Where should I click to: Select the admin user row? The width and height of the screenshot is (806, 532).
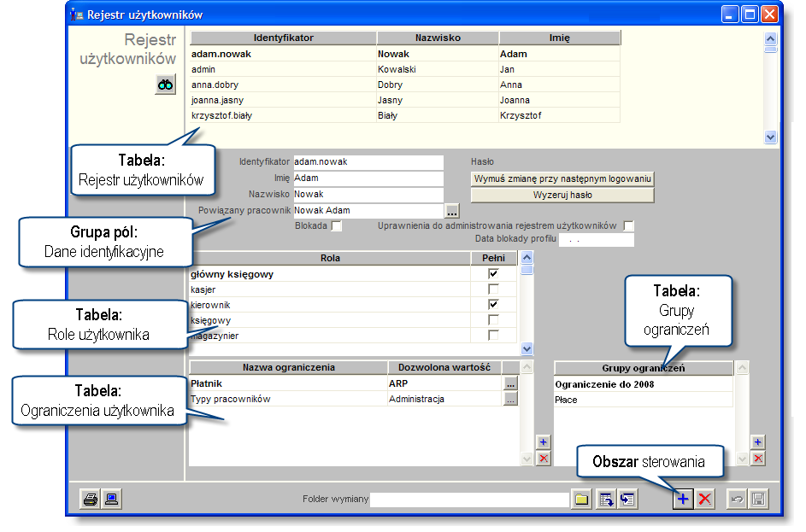(405, 69)
